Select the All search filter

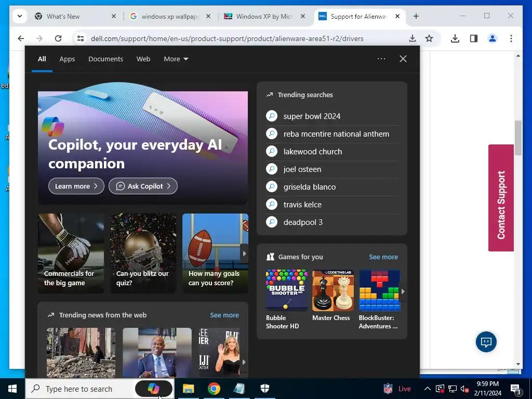pyautogui.click(x=42, y=59)
